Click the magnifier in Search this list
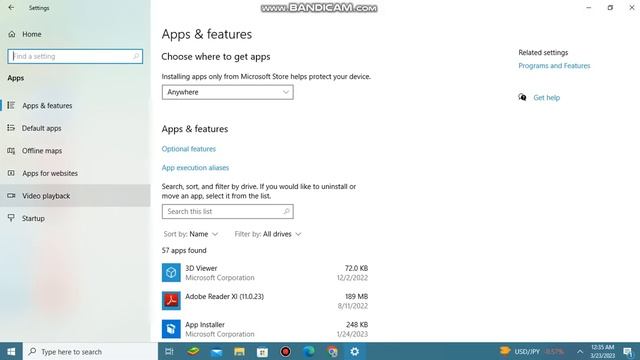 pyautogui.click(x=286, y=211)
